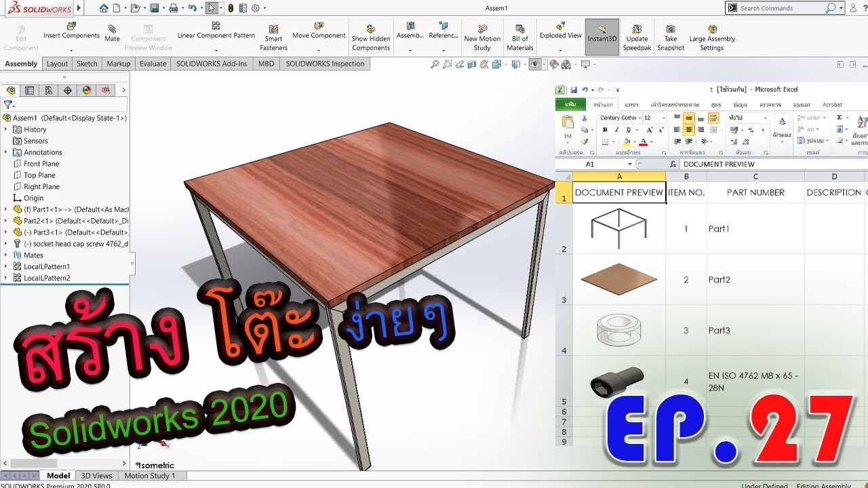868x488 pixels.
Task: Click Excel row 2 header
Action: pyautogui.click(x=564, y=228)
